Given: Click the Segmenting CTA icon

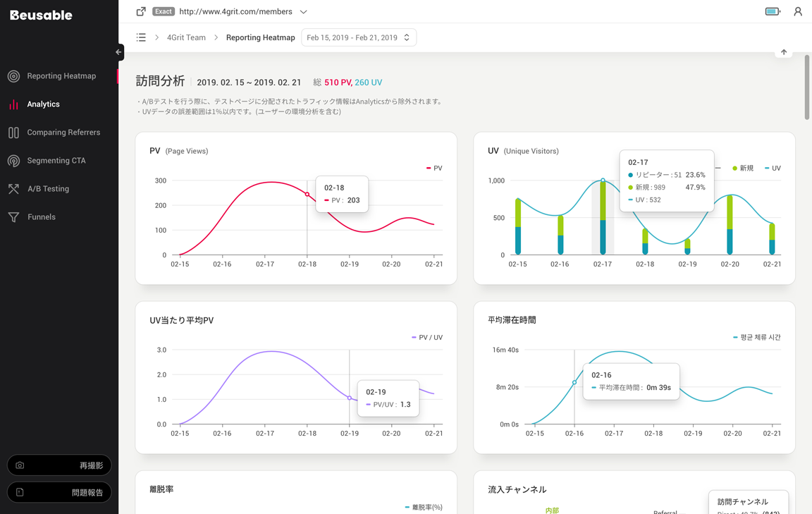Looking at the screenshot, I should pyautogui.click(x=14, y=161).
